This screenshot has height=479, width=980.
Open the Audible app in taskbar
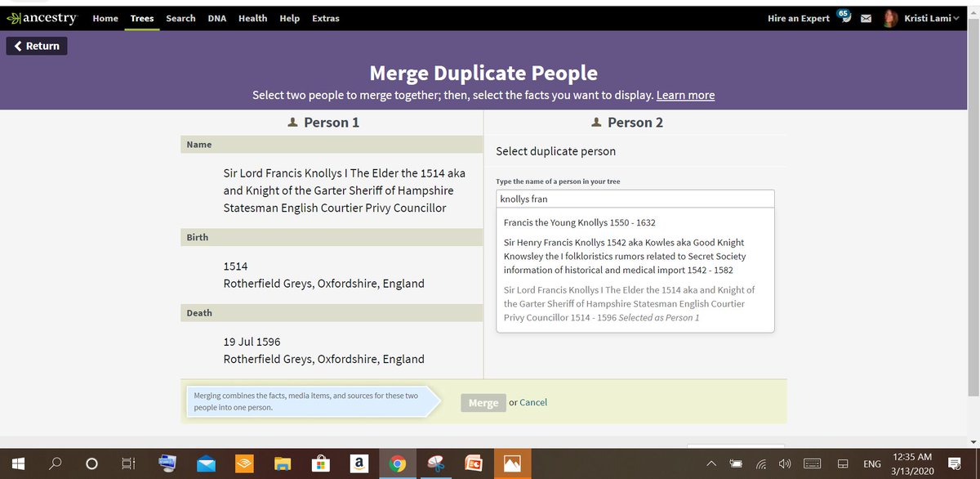point(244,463)
